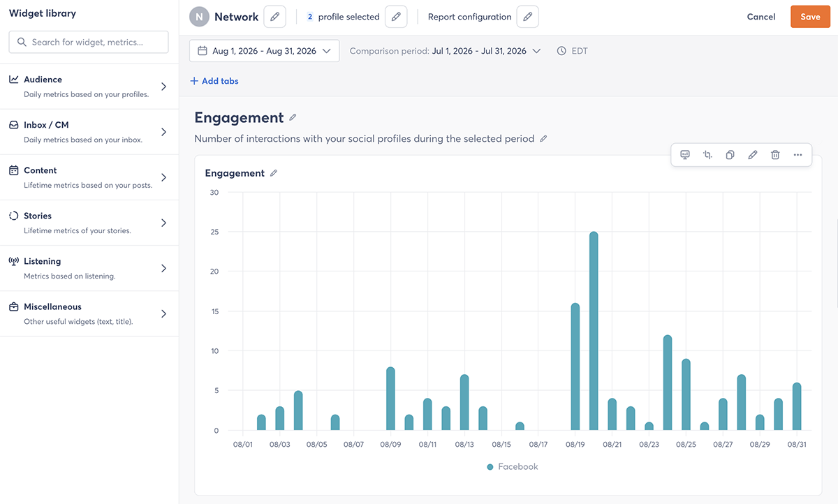Screen dimensions: 838x504
Task: Expand the Audience category chevron
Action: pyautogui.click(x=163, y=87)
